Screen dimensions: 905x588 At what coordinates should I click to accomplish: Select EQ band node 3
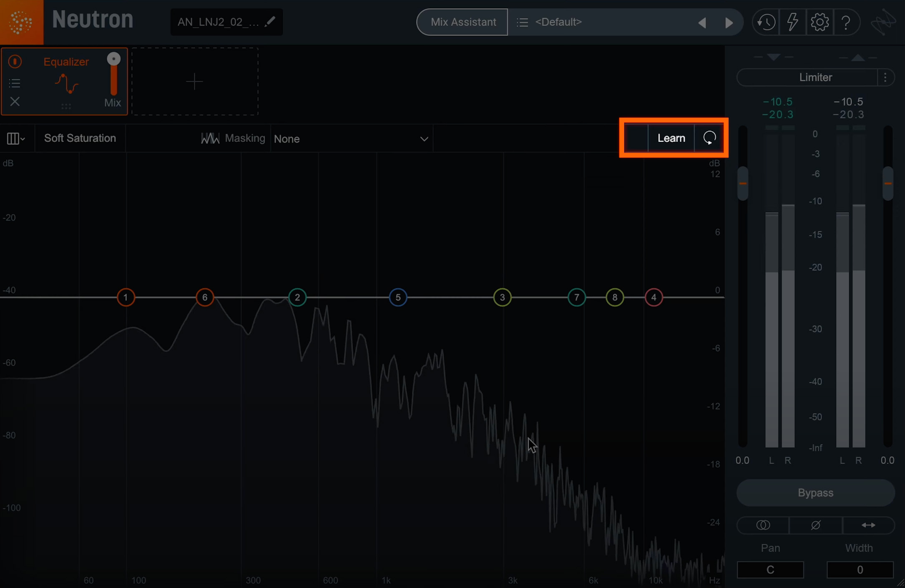(x=502, y=297)
